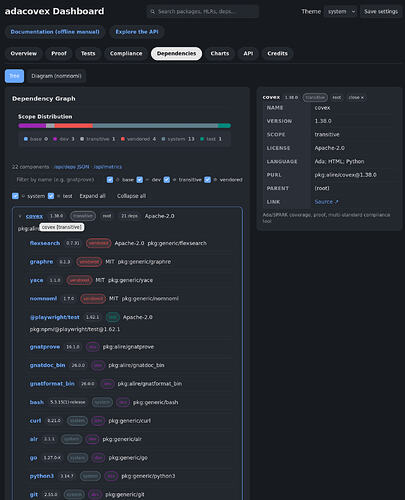Click the test legend color dot

point(202,139)
